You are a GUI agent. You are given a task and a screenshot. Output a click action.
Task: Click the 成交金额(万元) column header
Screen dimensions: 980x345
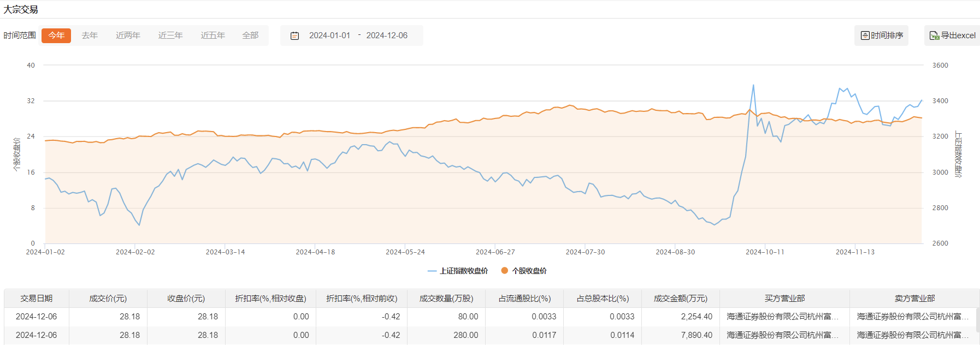(x=680, y=299)
